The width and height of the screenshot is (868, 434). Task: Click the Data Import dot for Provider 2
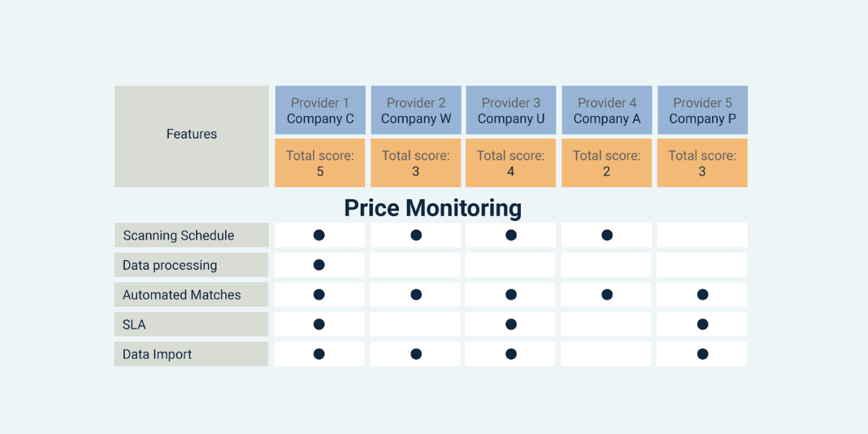point(416,354)
